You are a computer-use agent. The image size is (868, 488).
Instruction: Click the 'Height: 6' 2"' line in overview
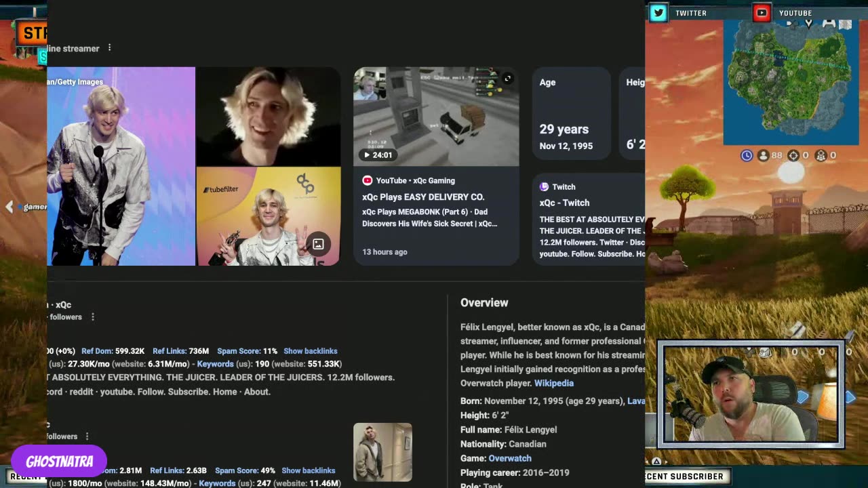pyautogui.click(x=484, y=415)
